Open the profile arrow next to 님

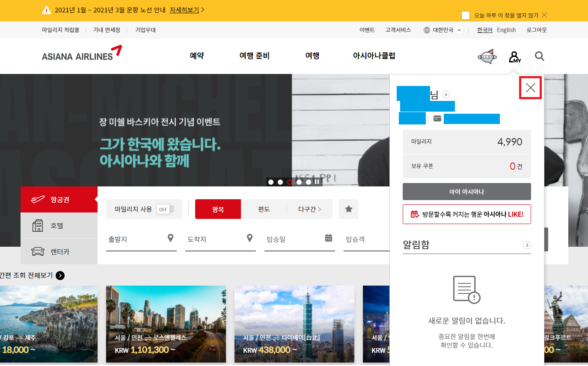click(x=446, y=94)
